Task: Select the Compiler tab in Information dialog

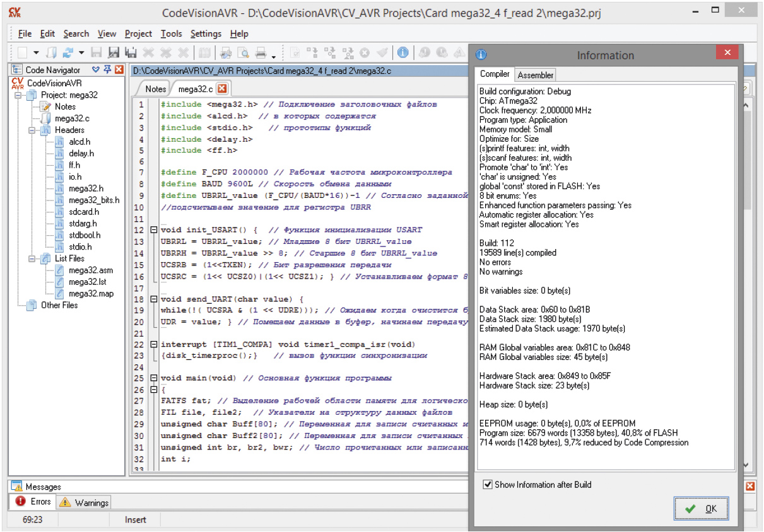Action: [495, 74]
